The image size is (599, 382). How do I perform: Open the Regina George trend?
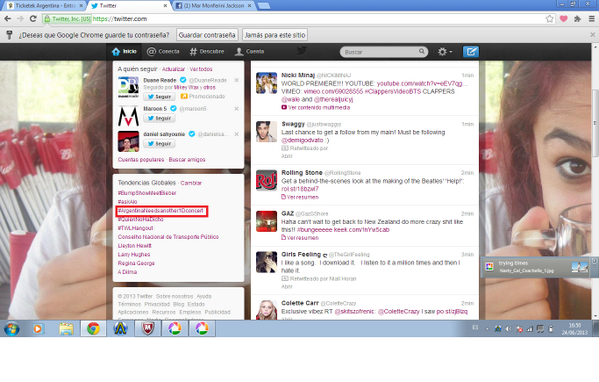pos(136,263)
